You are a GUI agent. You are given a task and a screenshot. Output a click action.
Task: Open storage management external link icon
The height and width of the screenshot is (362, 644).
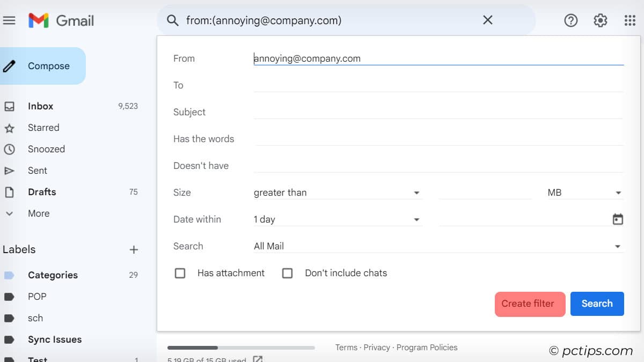tap(258, 359)
